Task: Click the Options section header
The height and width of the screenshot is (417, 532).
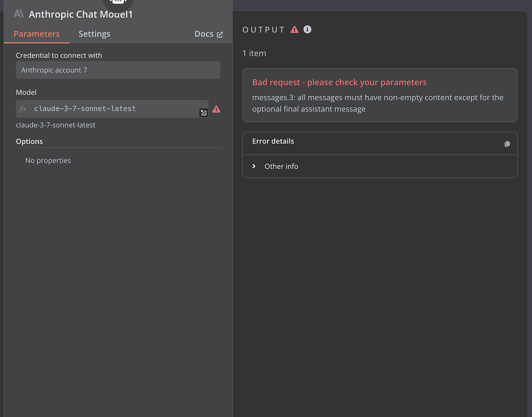Action: [30, 141]
